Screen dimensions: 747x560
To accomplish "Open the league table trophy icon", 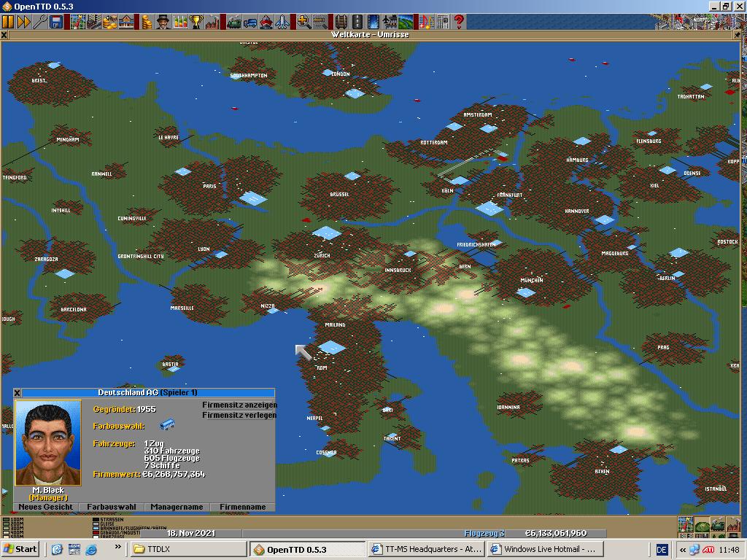I will tap(196, 22).
